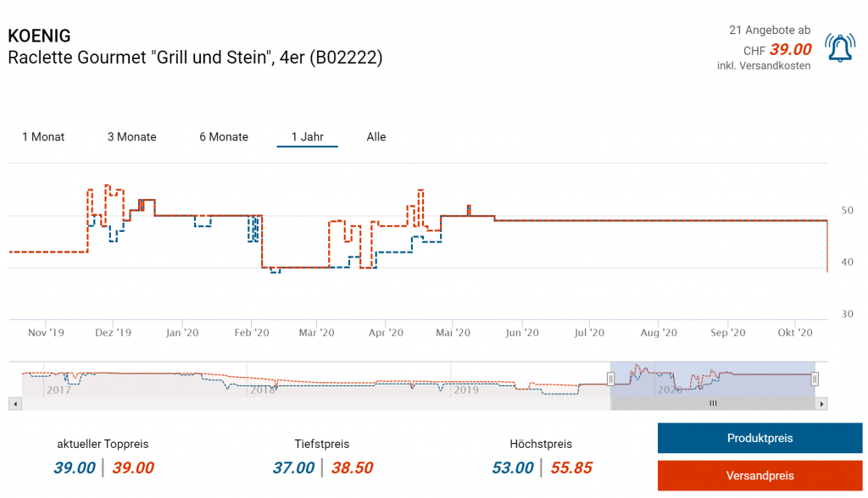Click the KOENIG brand name
Screen dimensions: 868x498
coord(39,36)
